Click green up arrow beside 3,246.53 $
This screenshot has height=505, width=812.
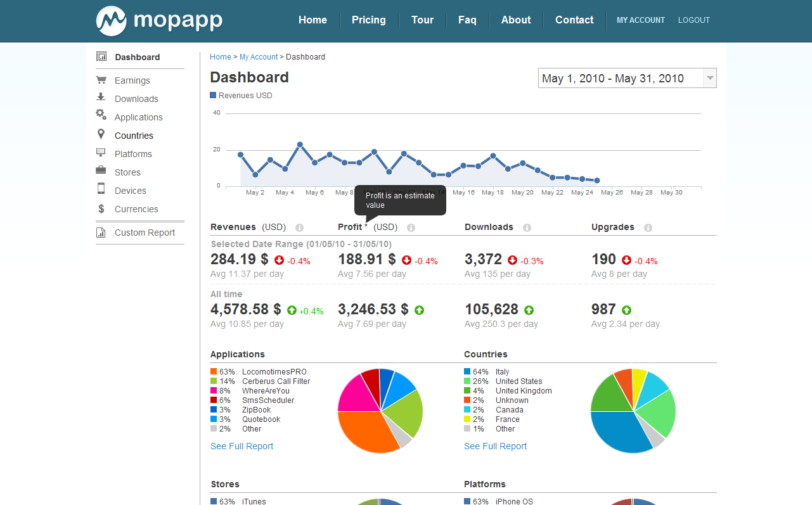click(x=420, y=310)
